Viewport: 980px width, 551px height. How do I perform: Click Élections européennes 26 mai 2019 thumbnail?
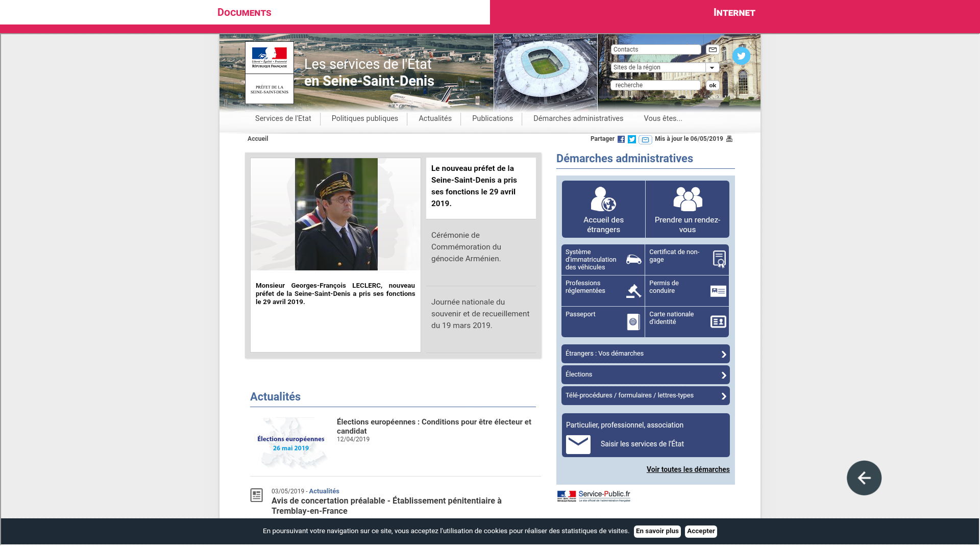pos(291,443)
